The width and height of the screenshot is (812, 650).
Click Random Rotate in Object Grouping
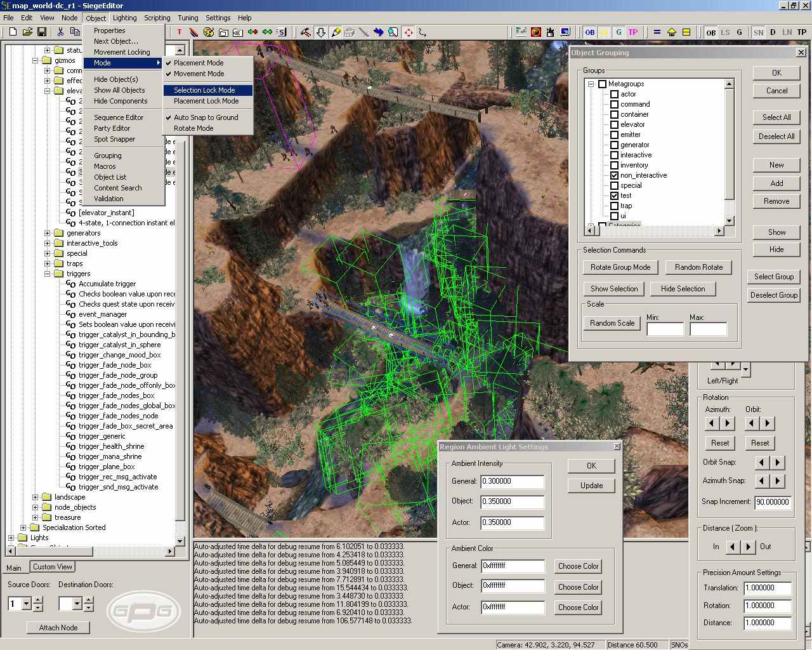click(698, 267)
